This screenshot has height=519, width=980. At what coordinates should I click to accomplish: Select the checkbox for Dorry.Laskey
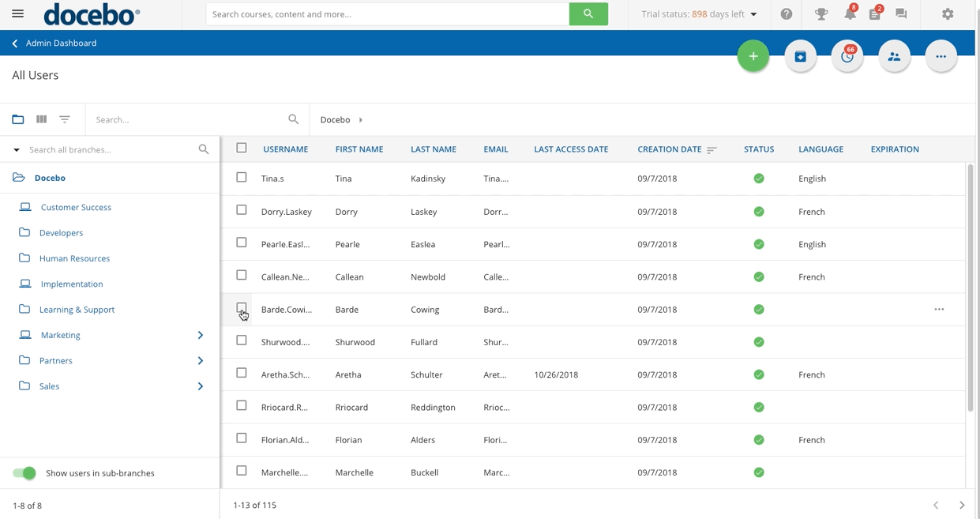(x=242, y=210)
